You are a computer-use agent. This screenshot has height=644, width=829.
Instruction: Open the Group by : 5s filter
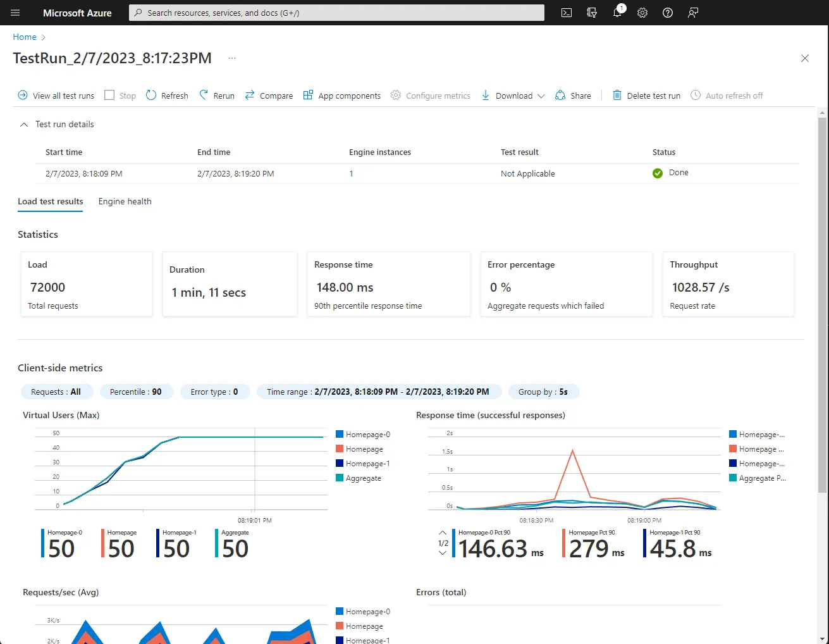(544, 392)
